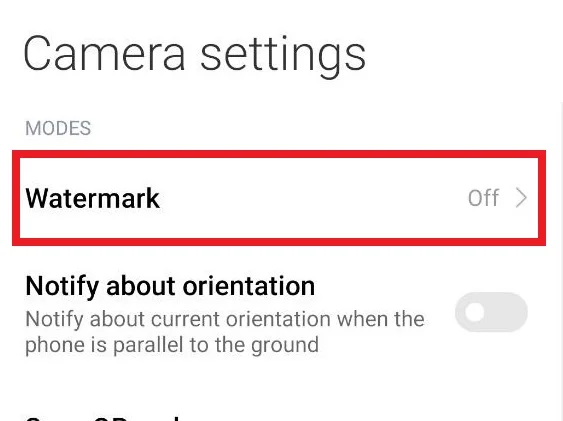
Task: Enable orientation notification using the grey switch track
Action: point(491,312)
